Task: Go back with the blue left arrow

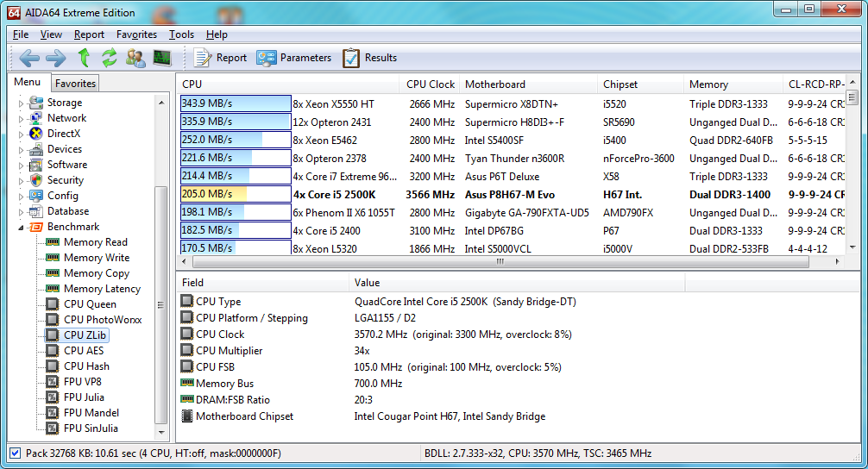Action: (x=29, y=58)
